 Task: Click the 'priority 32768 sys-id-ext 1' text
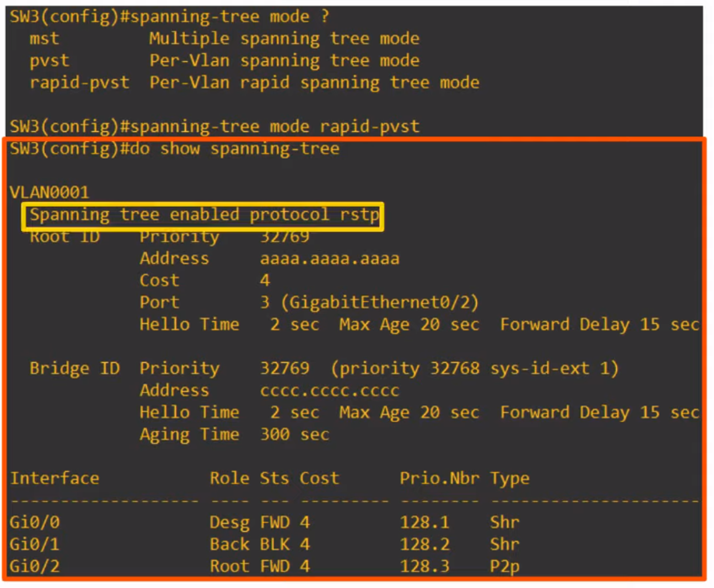point(475,369)
